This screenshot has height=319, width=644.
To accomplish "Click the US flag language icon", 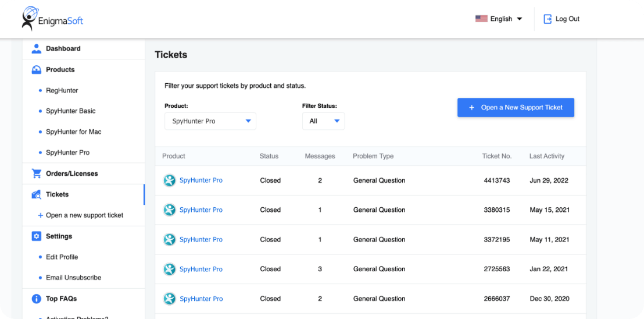I will click(x=481, y=19).
